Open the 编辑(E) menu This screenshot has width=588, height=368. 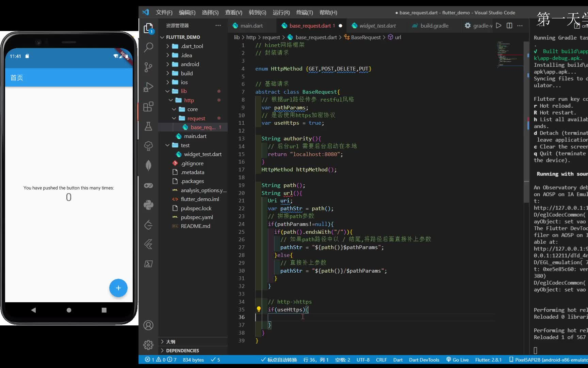187,12
